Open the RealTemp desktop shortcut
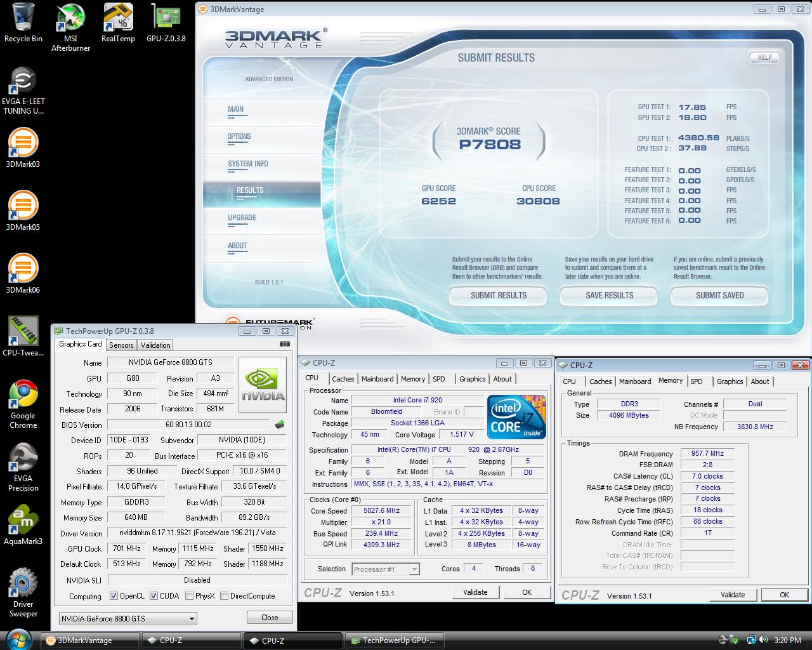Image resolution: width=812 pixels, height=650 pixels. pos(118,23)
